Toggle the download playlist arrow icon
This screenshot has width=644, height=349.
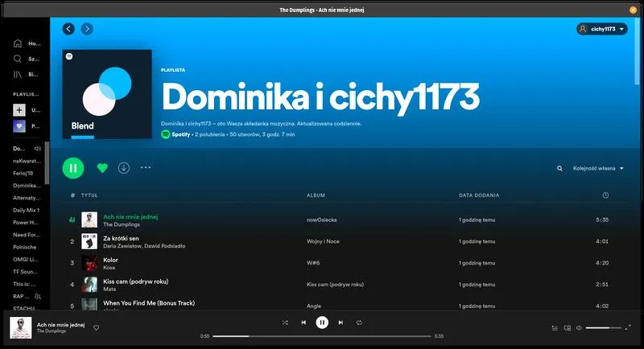click(x=124, y=168)
